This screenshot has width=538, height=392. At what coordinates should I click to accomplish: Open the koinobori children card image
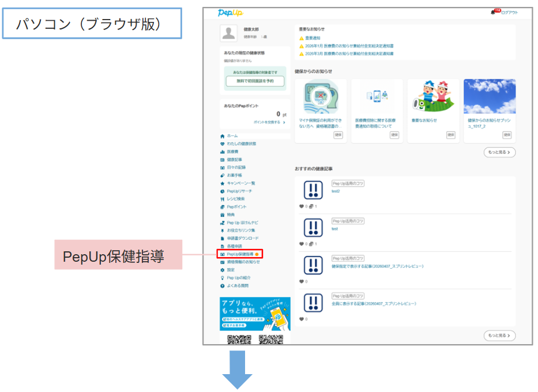pyautogui.click(x=433, y=96)
